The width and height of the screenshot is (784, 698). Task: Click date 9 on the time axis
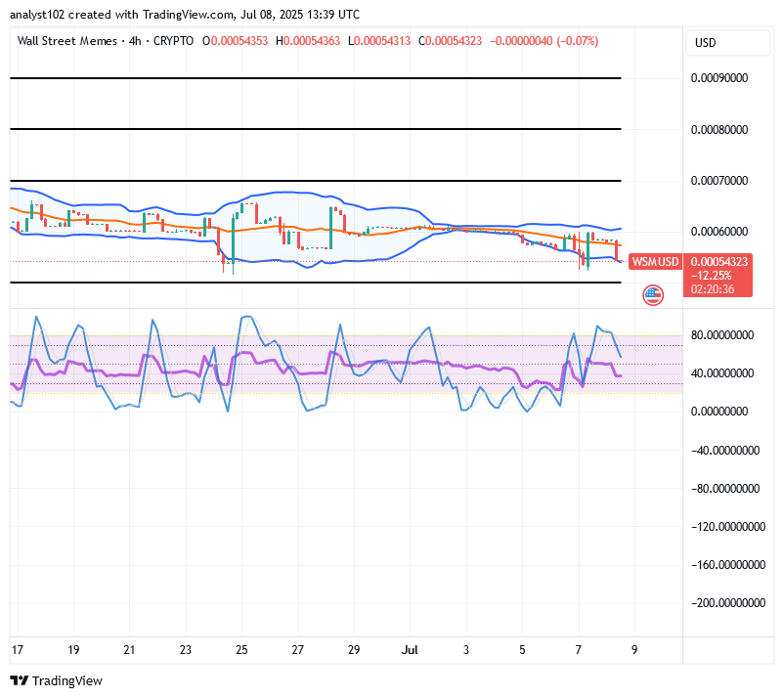pyautogui.click(x=634, y=650)
